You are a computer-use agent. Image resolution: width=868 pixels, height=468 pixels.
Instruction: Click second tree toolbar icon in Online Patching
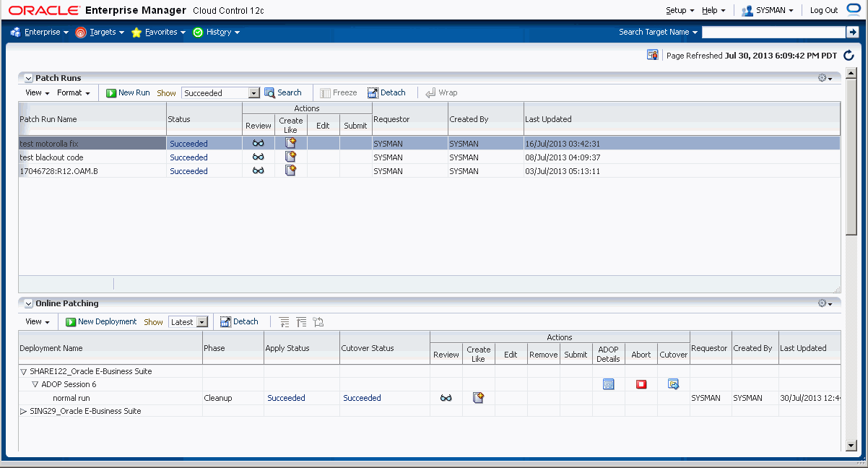pos(301,321)
